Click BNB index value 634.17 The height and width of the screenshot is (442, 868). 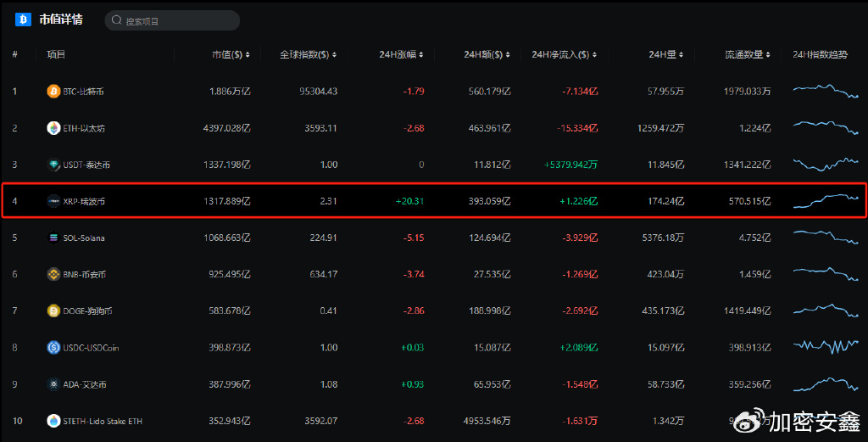tap(323, 274)
